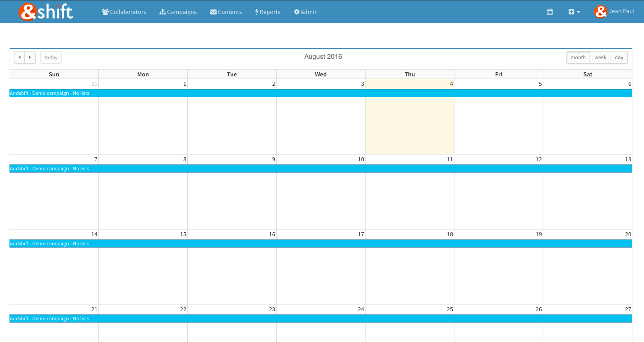Click the Wed column header
Image resolution: width=644 pixels, height=342 pixels.
point(321,74)
